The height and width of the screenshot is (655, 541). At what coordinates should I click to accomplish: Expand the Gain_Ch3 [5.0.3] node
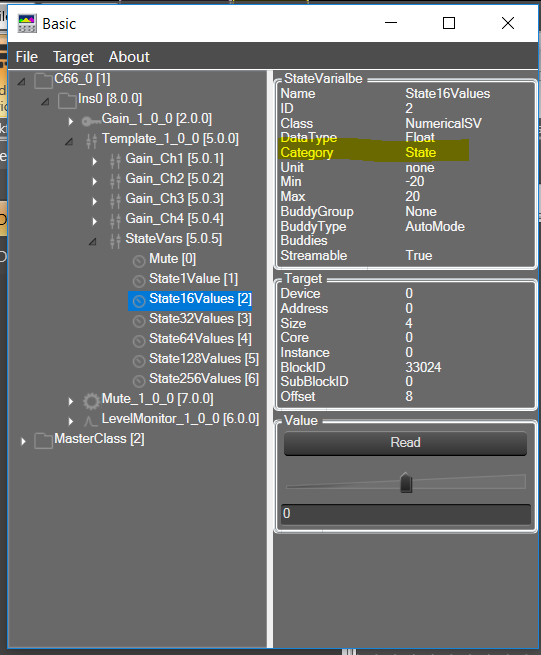[95, 201]
